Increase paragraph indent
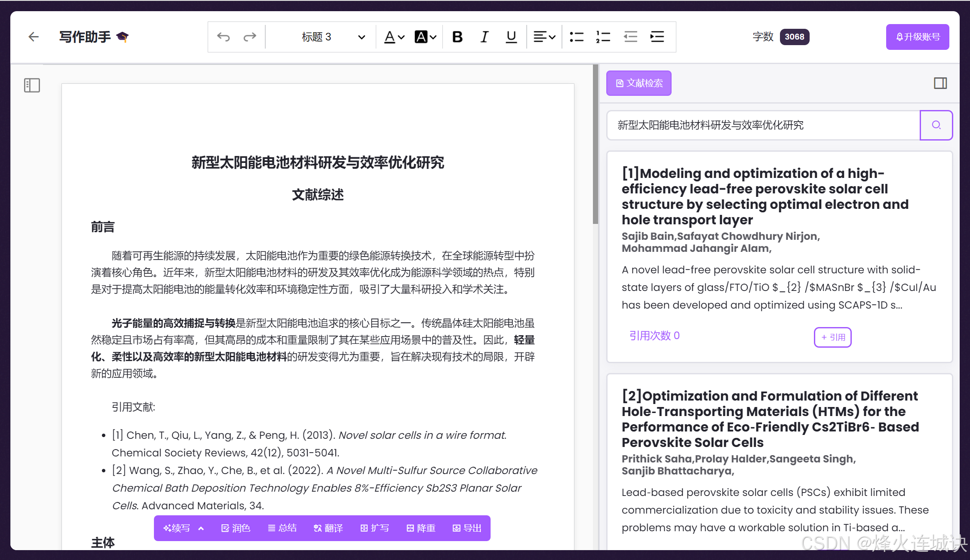The image size is (970, 560). (657, 37)
